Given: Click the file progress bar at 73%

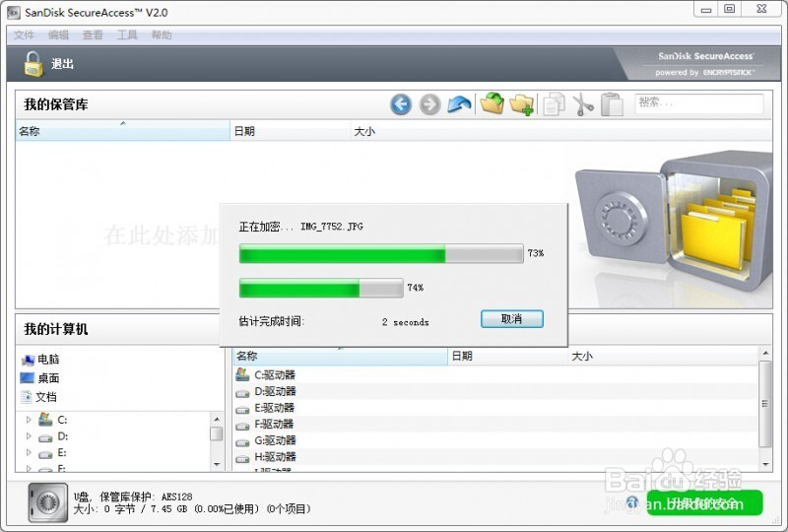Looking at the screenshot, I should [381, 253].
